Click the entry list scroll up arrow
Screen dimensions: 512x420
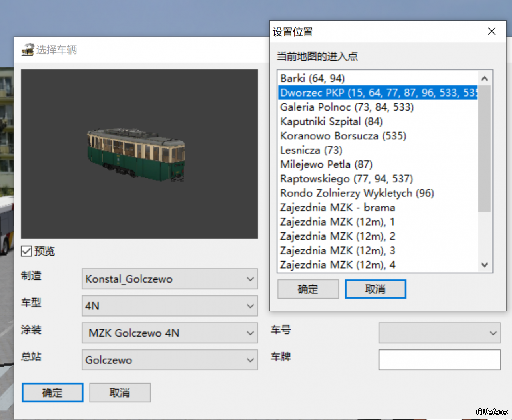(x=484, y=79)
